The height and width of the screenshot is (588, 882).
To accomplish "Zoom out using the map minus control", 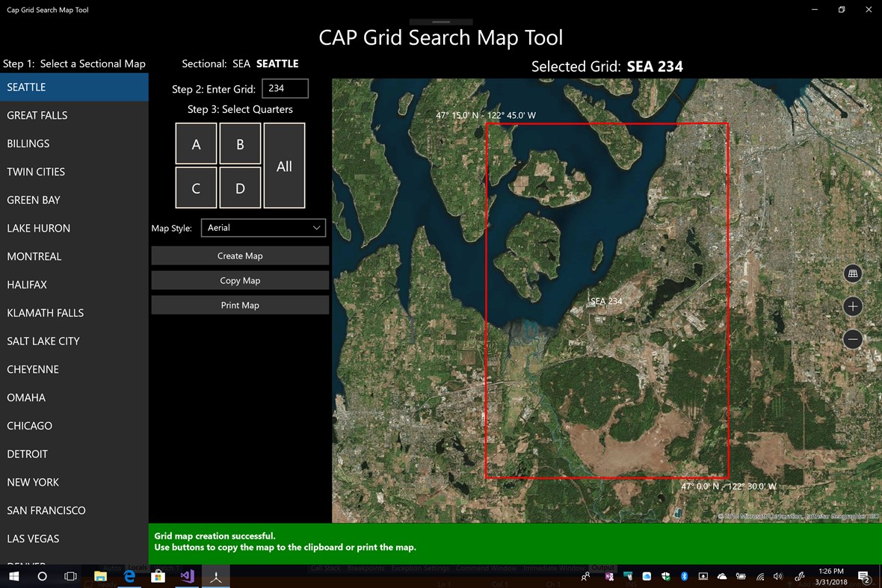I will (x=853, y=339).
